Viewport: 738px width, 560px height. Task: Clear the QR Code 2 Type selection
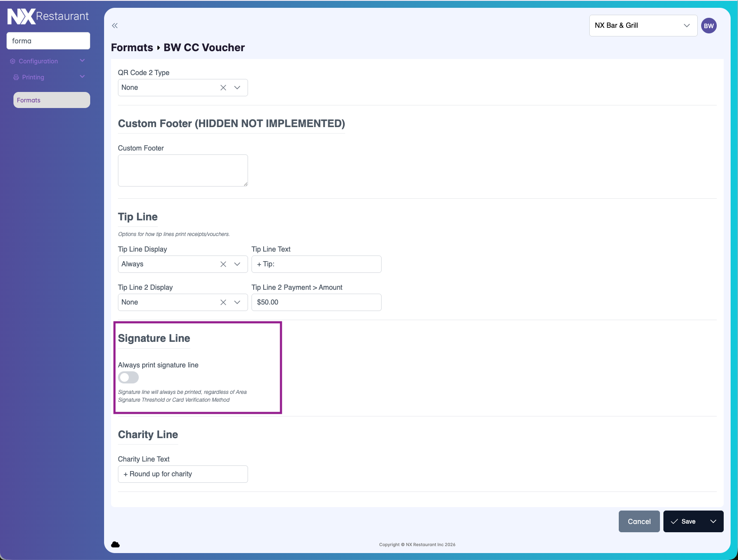(x=223, y=88)
